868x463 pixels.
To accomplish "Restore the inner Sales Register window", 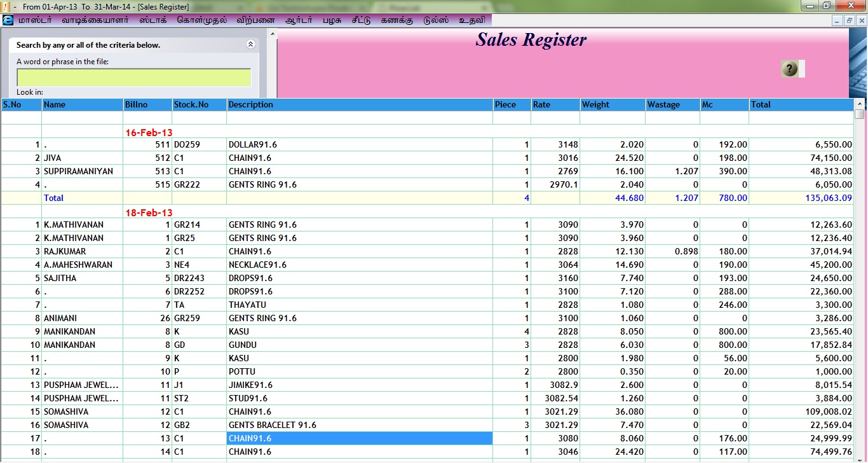I will point(849,20).
